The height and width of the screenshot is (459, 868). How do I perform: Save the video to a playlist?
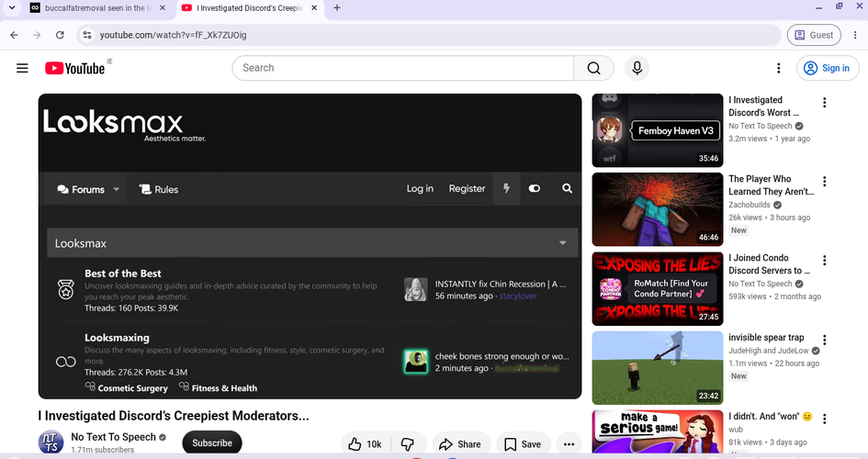pos(524,444)
